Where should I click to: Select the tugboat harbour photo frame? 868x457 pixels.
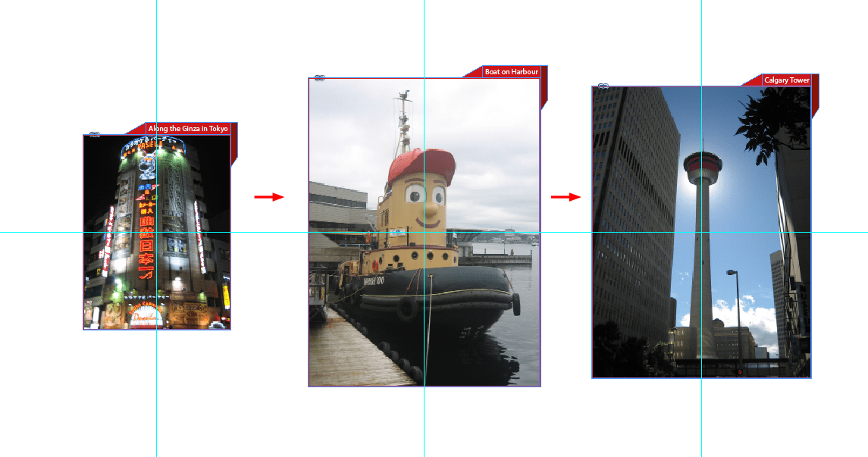(x=424, y=232)
